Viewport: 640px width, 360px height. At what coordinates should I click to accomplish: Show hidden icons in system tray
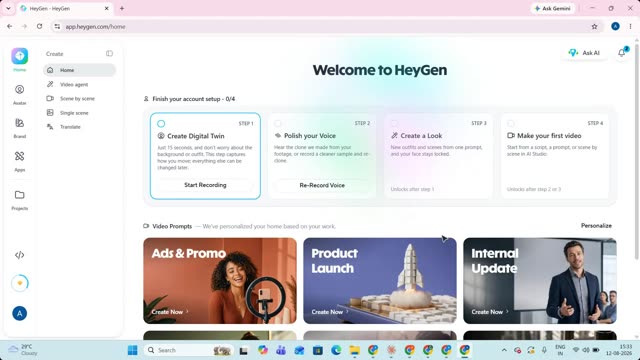[x=504, y=350]
